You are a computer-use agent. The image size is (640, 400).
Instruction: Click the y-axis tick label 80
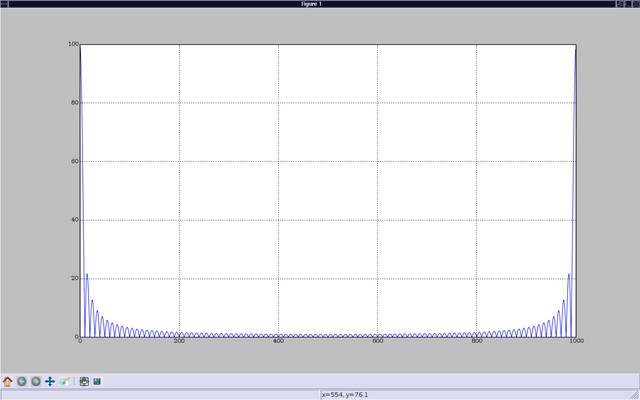(75, 102)
